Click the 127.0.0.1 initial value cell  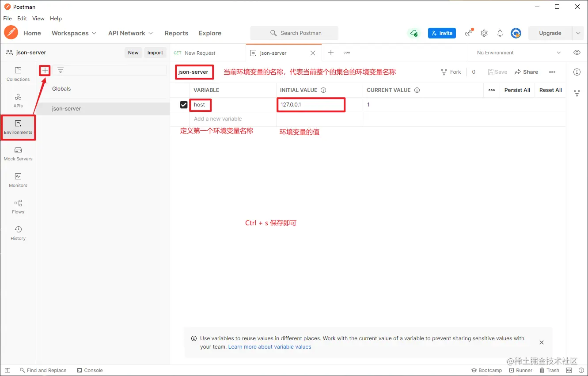point(319,105)
